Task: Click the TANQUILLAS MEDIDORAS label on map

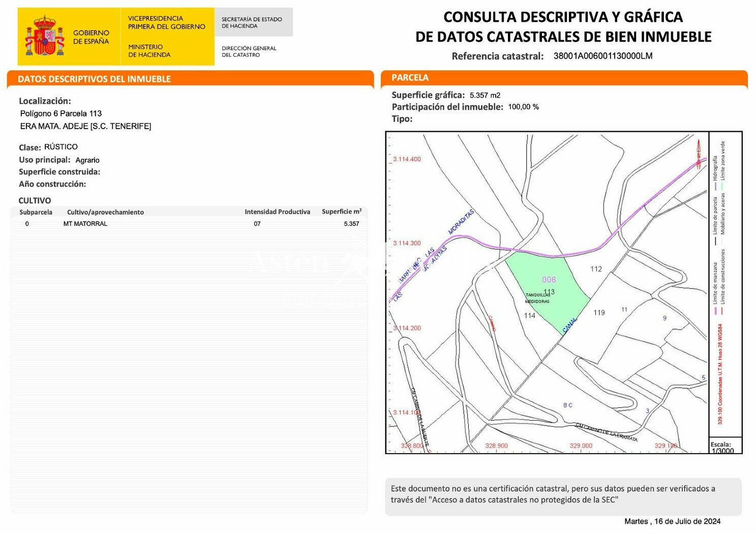Action: point(537,298)
